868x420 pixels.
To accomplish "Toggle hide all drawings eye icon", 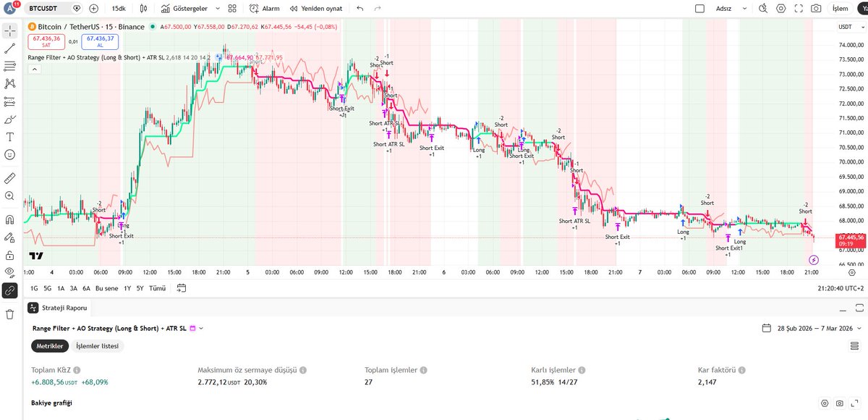I will pos(10,272).
